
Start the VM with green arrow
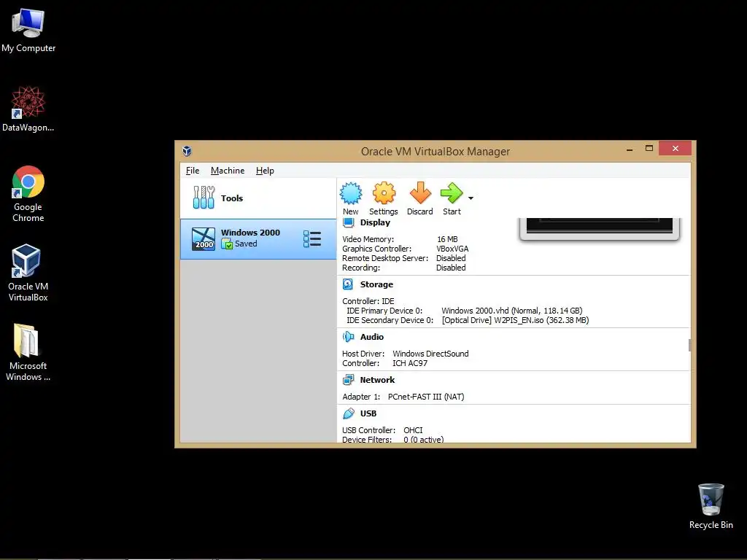point(451,193)
